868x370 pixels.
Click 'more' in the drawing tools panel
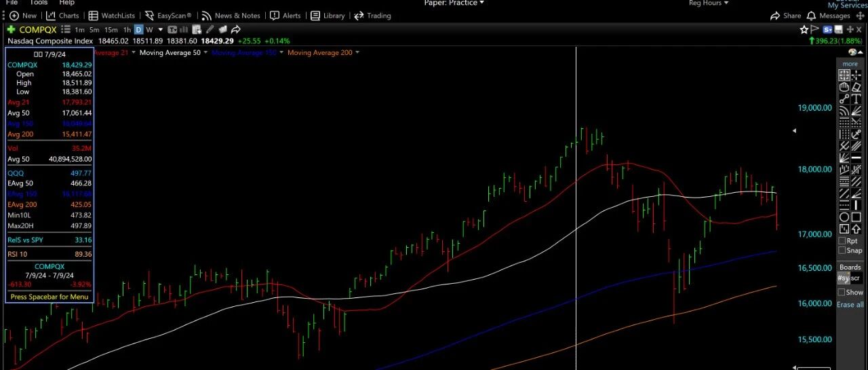pyautogui.click(x=850, y=64)
